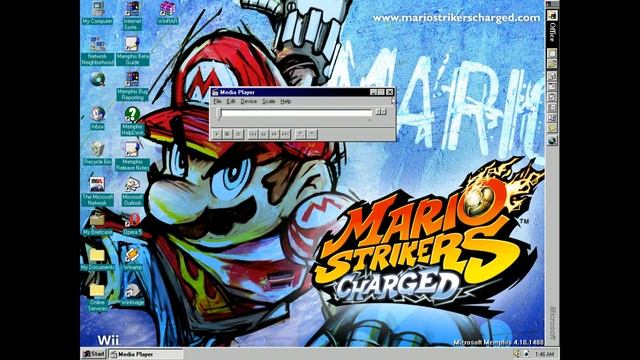This screenshot has width=640, height=360.
Task: Click the Office shortcut bar logo icon
Action: click(x=552, y=16)
